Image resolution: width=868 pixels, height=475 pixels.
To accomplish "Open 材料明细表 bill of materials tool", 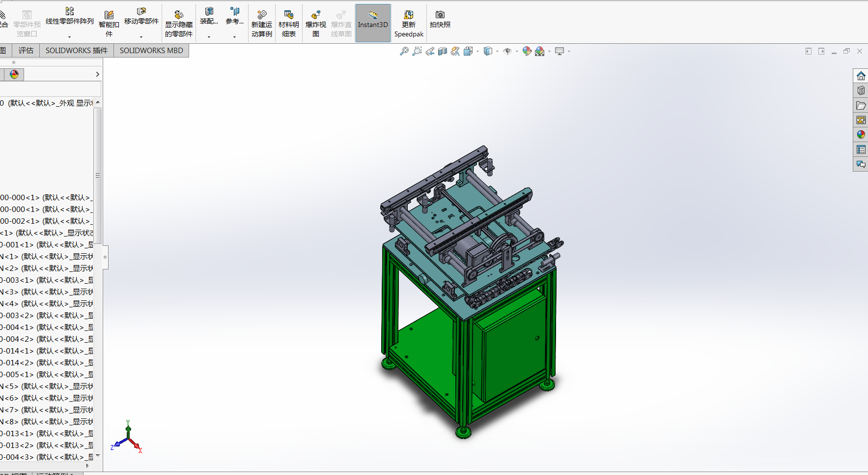I will [288, 23].
